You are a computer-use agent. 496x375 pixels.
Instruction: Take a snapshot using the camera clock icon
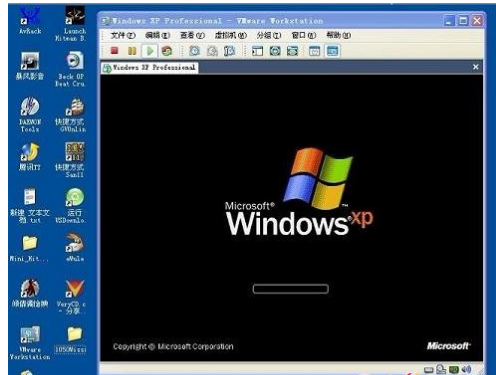pos(195,51)
